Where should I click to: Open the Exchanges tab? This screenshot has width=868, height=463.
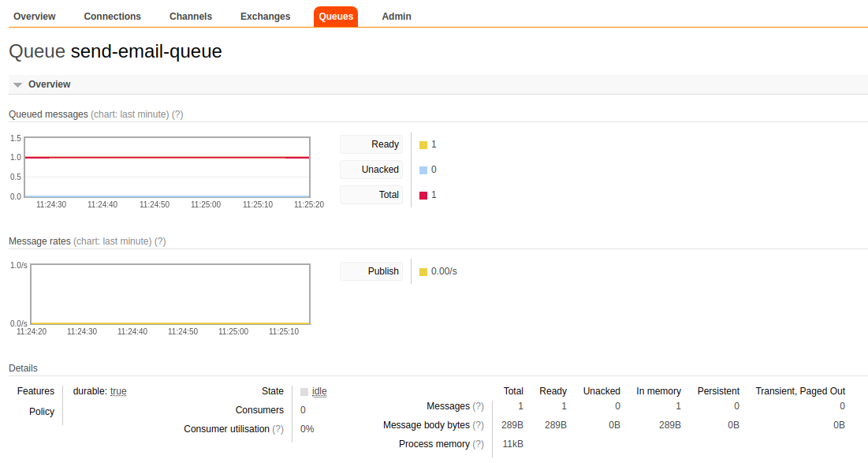coord(265,17)
